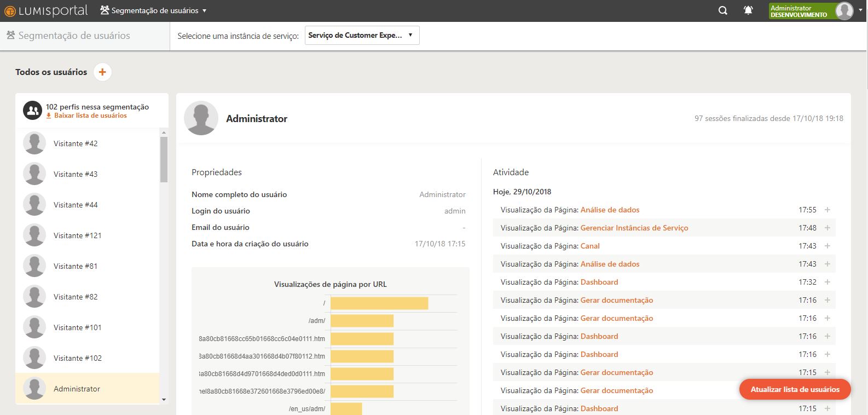Select Visitante #101 in user list
This screenshot has height=415, width=868.
pos(88,327)
